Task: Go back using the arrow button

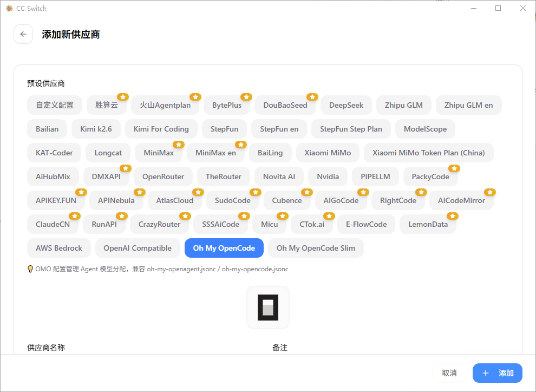Action: (x=23, y=34)
